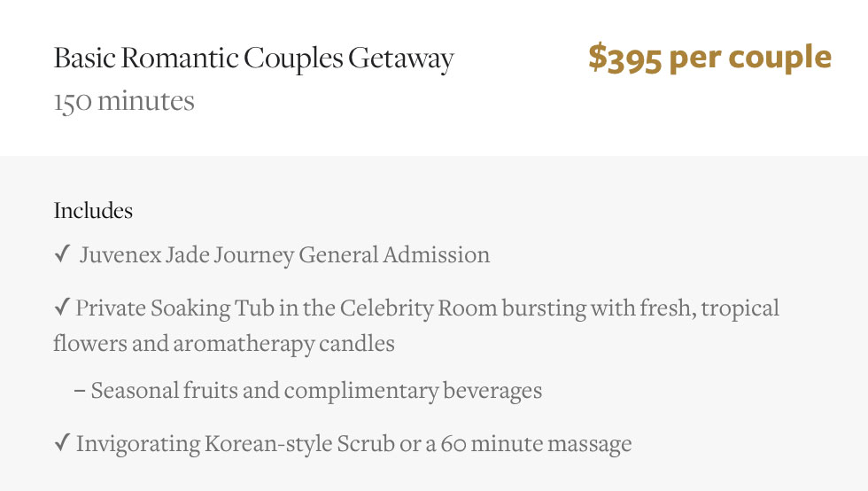
Task: Select the Basic Romantic Couples Getaway title
Action: pyautogui.click(x=253, y=58)
